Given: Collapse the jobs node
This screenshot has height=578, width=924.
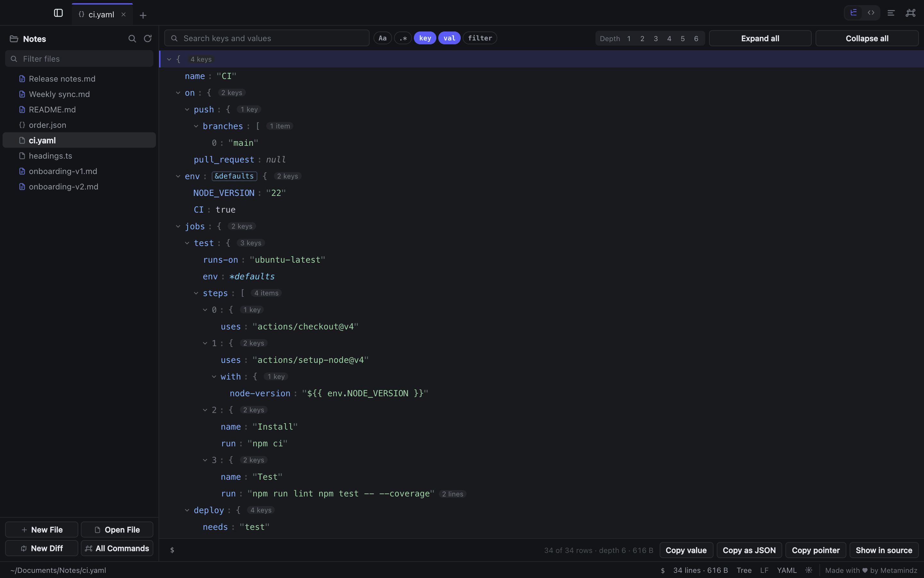Looking at the screenshot, I should coord(178,226).
